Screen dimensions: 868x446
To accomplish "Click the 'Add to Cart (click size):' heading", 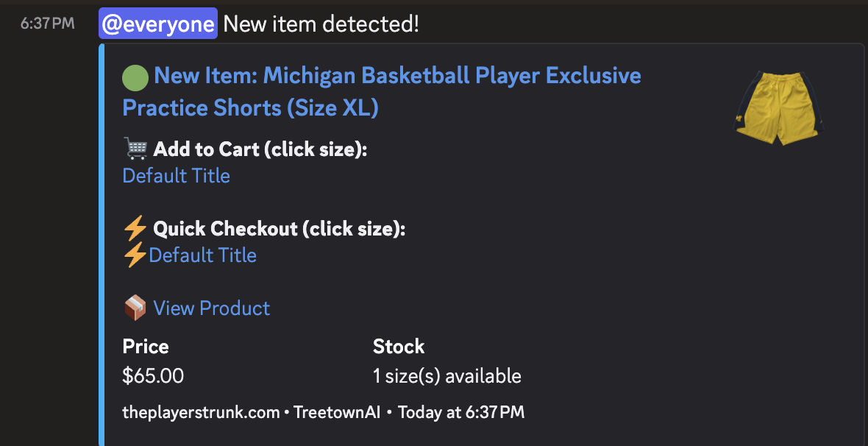I will pyautogui.click(x=260, y=149).
